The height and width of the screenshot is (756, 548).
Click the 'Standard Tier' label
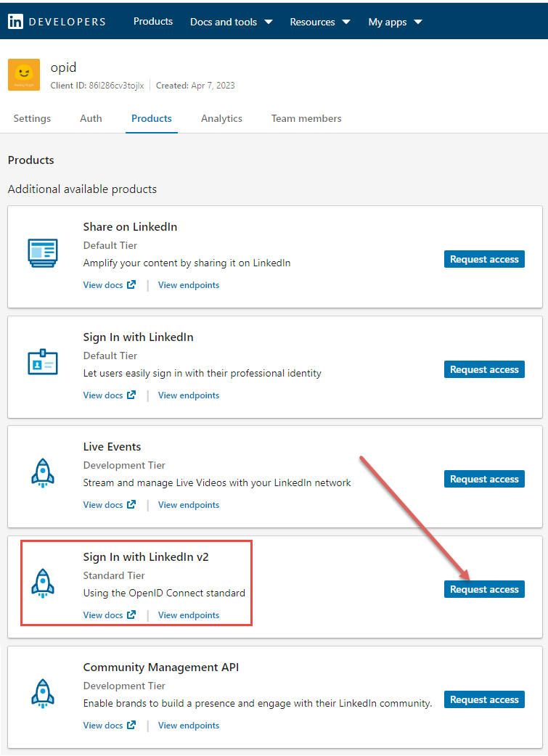coord(114,575)
